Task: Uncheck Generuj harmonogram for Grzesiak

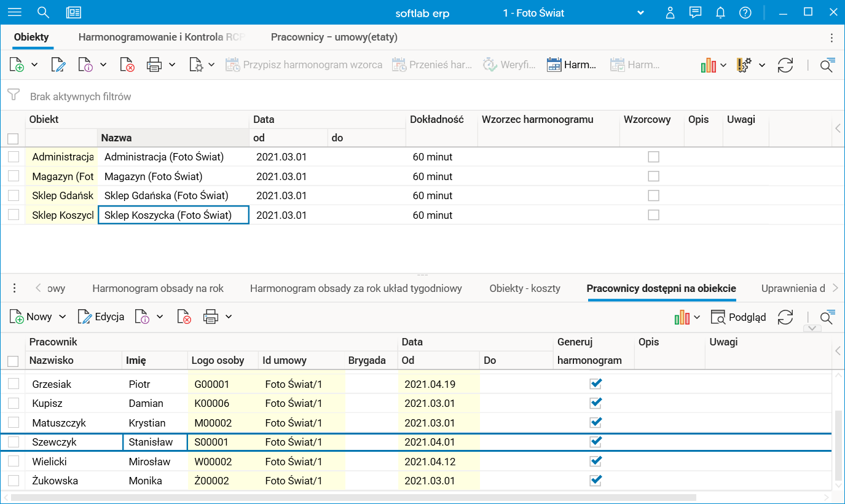Action: (595, 384)
